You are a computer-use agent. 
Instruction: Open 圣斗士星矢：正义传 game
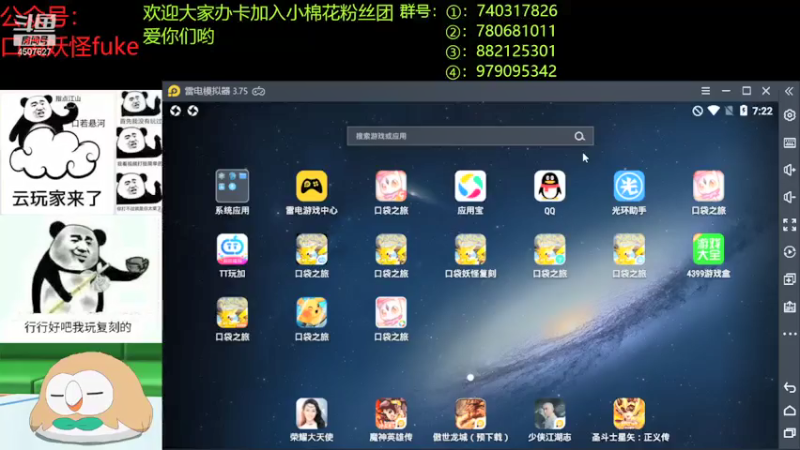629,414
